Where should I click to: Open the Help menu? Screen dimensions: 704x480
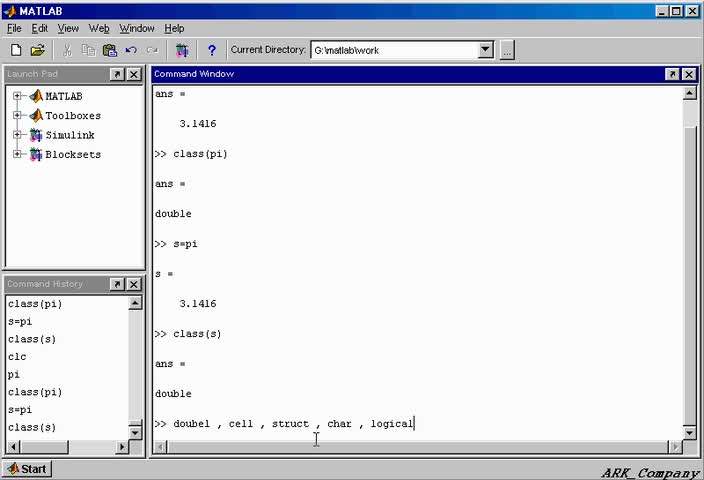[x=174, y=29]
